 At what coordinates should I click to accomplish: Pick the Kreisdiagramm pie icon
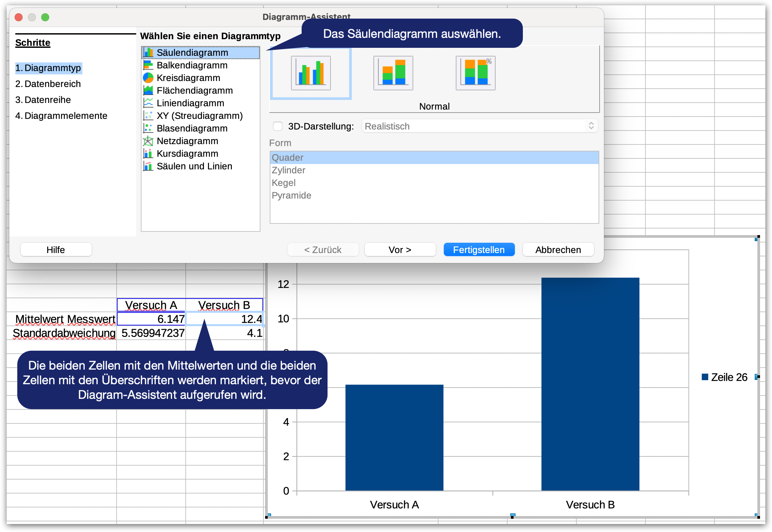coord(148,78)
